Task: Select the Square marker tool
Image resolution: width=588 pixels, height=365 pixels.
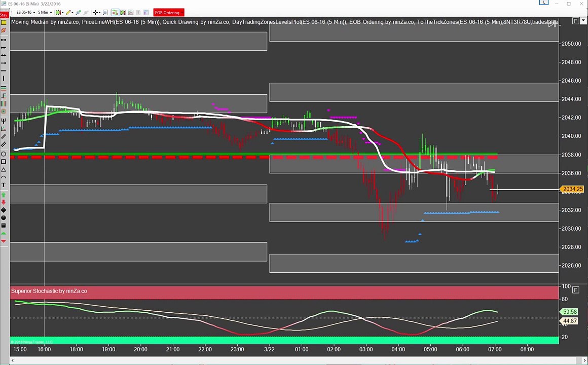Action: point(4,226)
